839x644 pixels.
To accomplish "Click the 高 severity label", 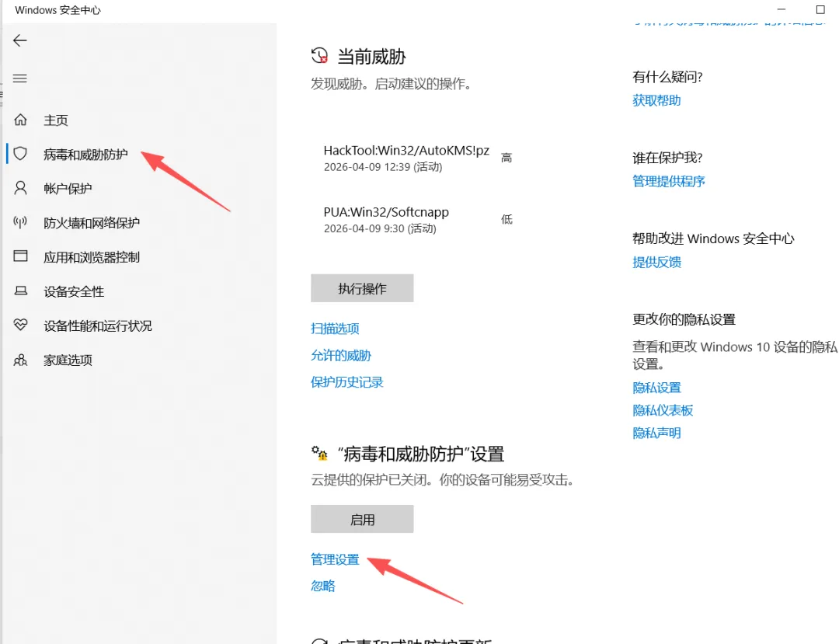I will (x=507, y=158).
